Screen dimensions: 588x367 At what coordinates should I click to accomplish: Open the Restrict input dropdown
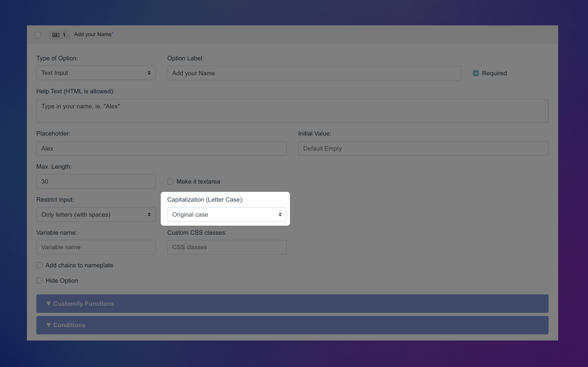tap(96, 215)
